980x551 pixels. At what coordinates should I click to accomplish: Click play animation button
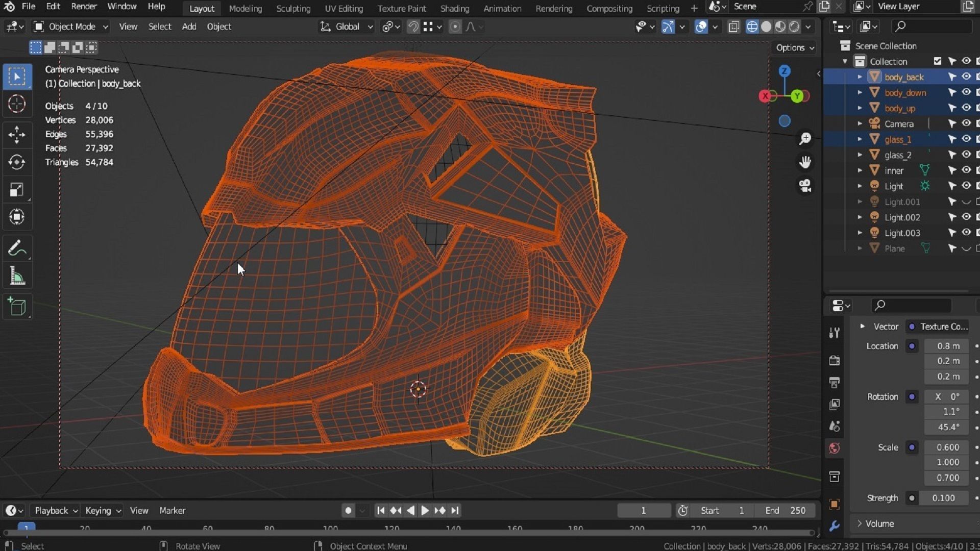[425, 510]
